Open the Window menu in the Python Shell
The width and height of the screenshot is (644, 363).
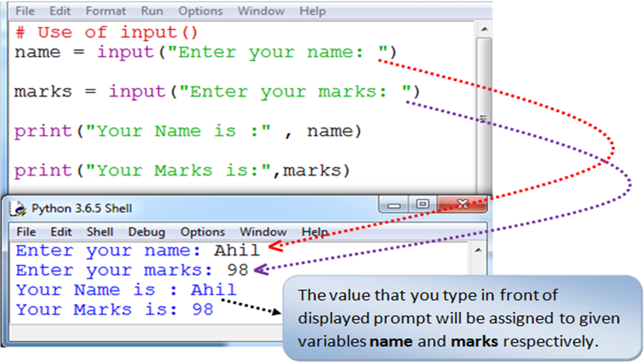263,232
